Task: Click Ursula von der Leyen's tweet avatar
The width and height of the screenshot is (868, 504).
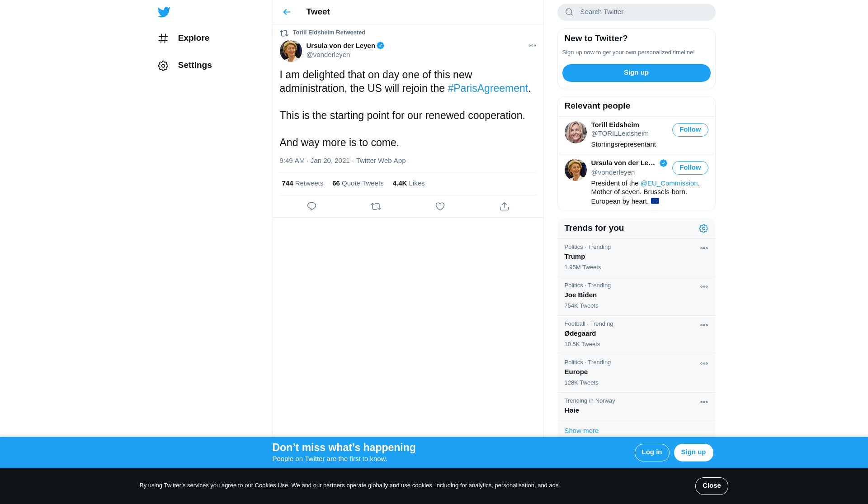Action: click(291, 51)
